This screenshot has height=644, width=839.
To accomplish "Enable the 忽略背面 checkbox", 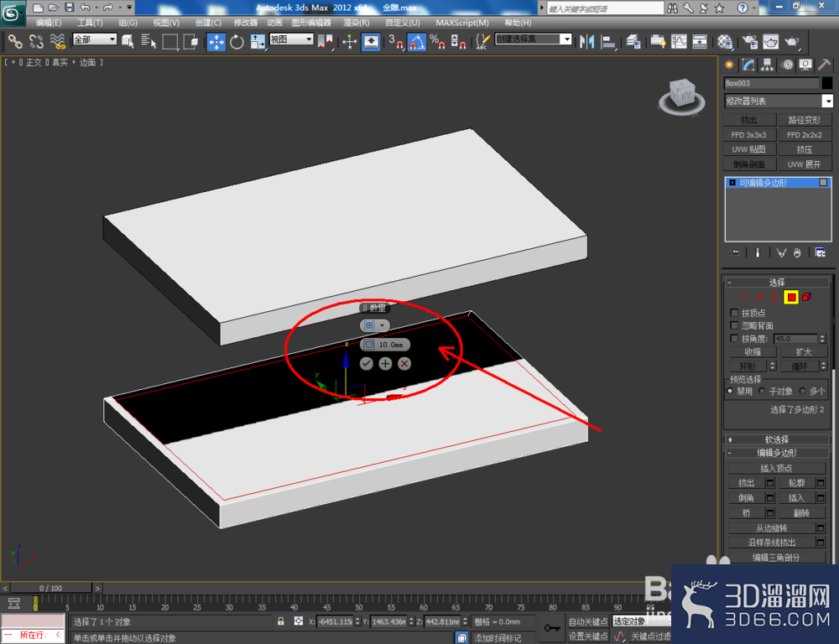I will (734, 325).
